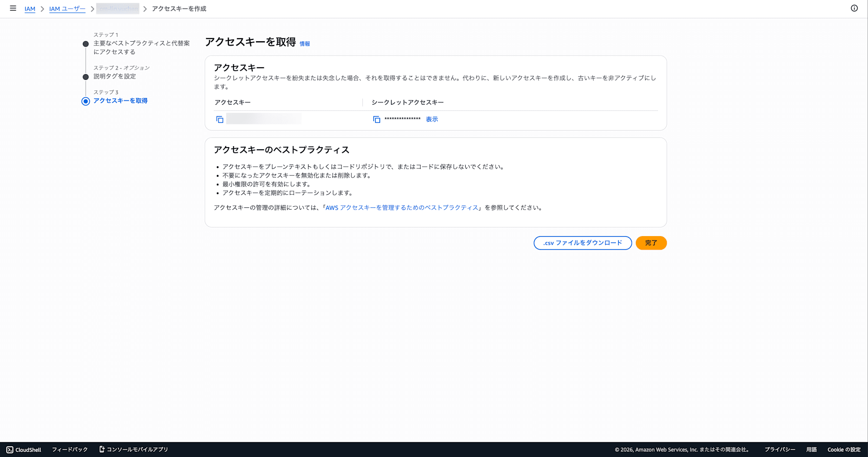Open the 情報 info link
This screenshot has height=457, width=868.
[305, 44]
